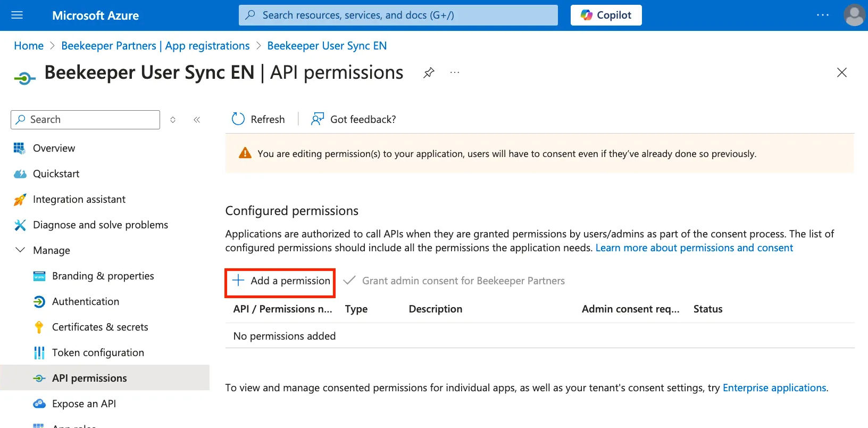Viewport: 868px width, 428px height.
Task: Open Learn more about permissions and consent
Action: [694, 248]
